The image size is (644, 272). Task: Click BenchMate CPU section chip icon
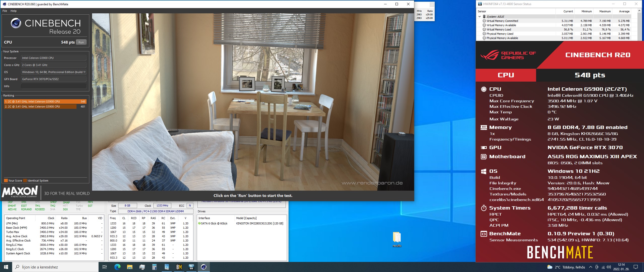[484, 89]
